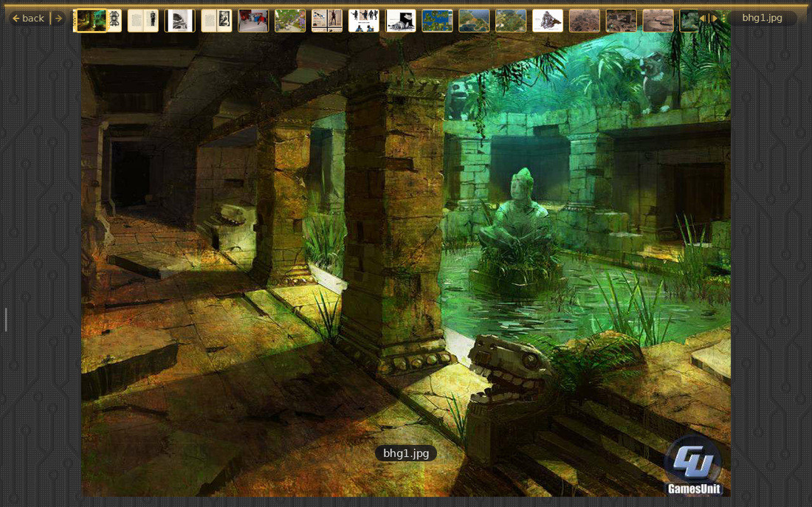Screen dimensions: 812x507
Task: Open the eighth thumbnail with soldier artwork
Action: click(327, 21)
